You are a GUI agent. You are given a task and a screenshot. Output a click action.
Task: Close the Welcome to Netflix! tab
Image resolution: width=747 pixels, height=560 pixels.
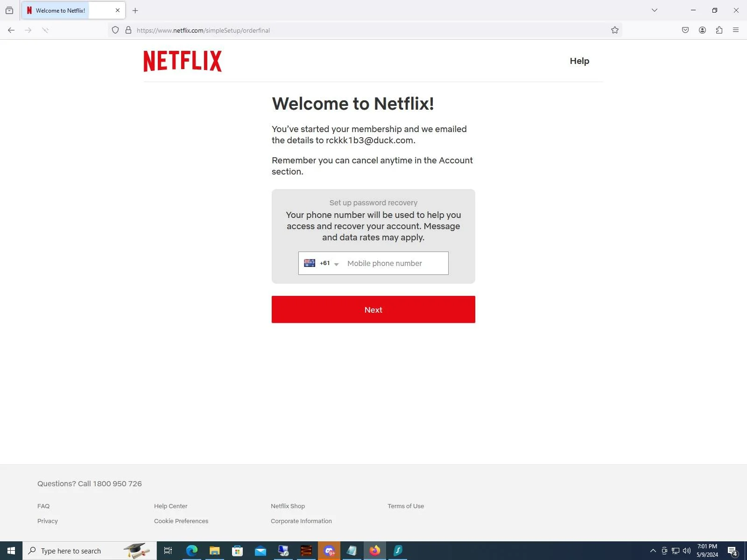pyautogui.click(x=118, y=10)
